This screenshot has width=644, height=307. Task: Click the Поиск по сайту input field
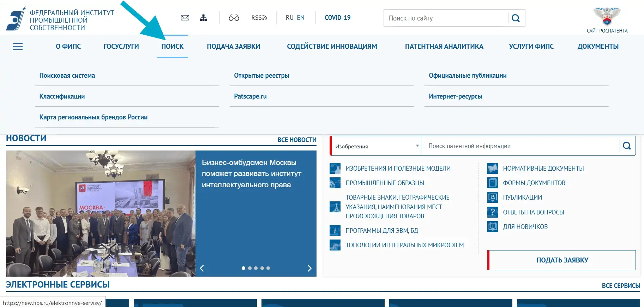[x=445, y=18]
